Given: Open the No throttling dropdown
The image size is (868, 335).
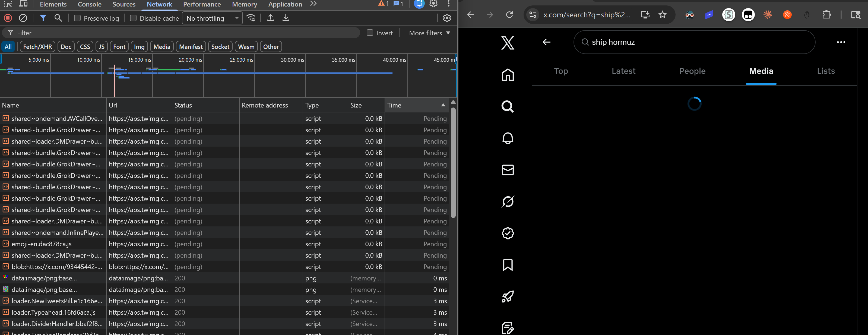Looking at the screenshot, I should tap(212, 18).
